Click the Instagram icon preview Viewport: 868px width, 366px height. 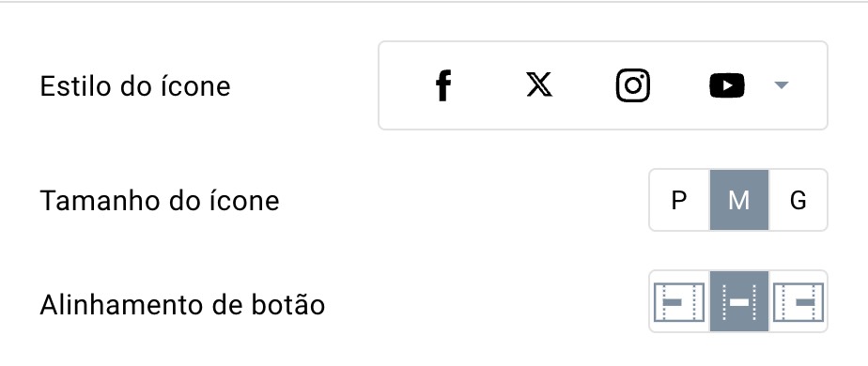(633, 85)
